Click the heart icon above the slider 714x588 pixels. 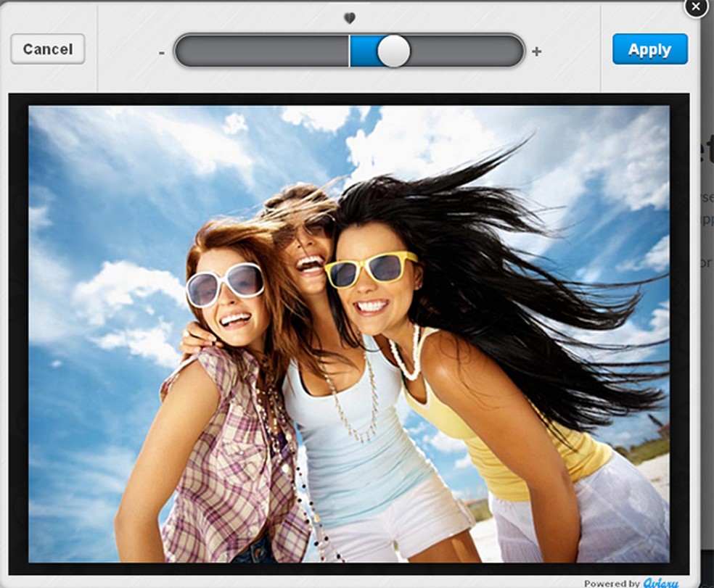pos(349,18)
